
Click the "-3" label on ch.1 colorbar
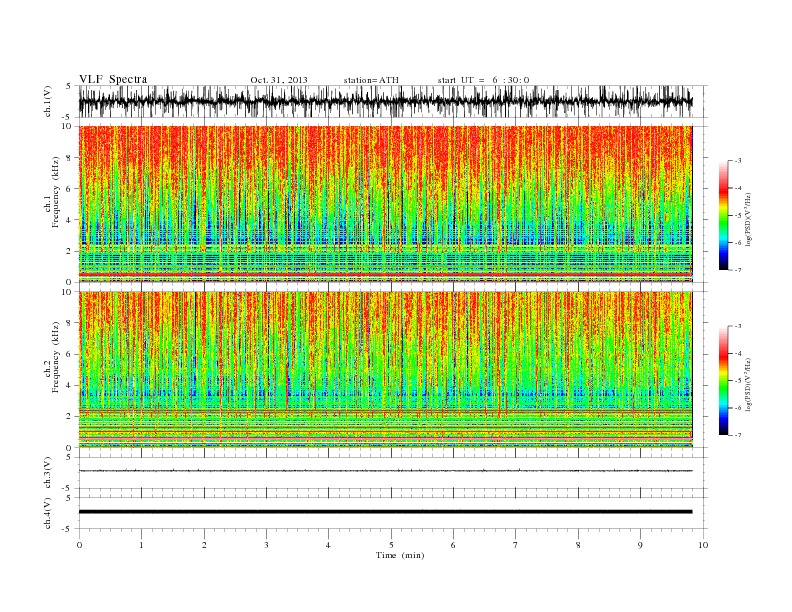click(737, 161)
